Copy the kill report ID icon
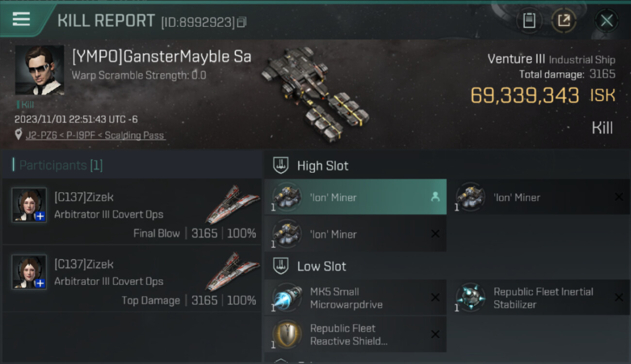631x364 pixels. (x=242, y=22)
